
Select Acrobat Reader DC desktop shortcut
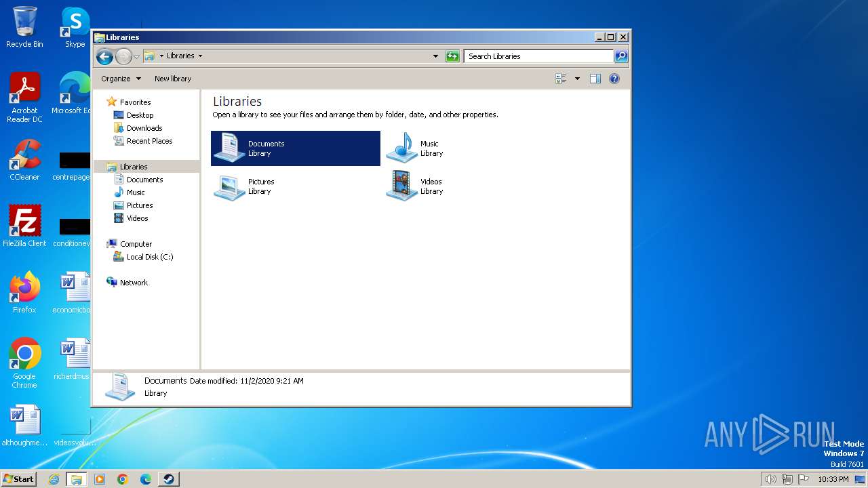point(24,98)
